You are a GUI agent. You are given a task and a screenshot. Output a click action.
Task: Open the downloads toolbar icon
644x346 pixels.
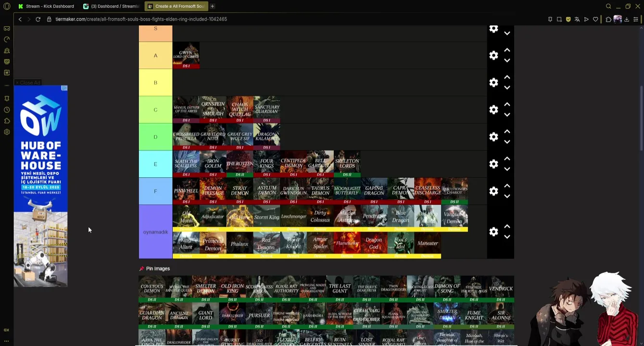click(x=627, y=19)
